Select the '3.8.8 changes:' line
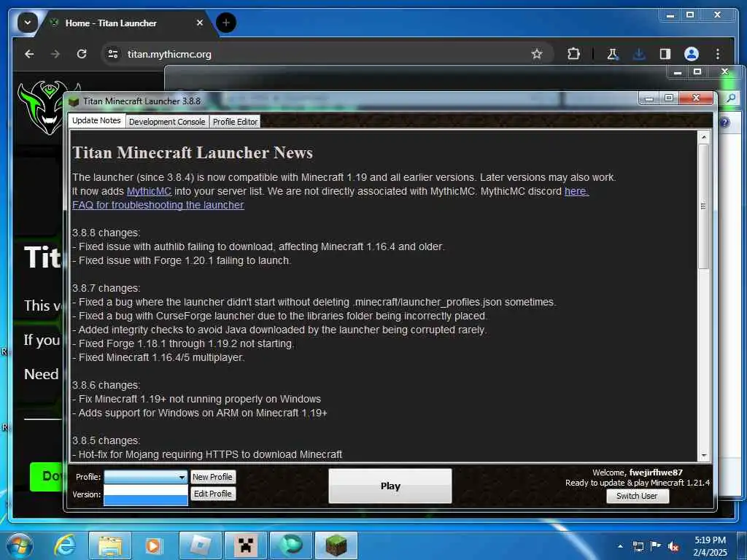This screenshot has height=560, width=747. coord(107,233)
